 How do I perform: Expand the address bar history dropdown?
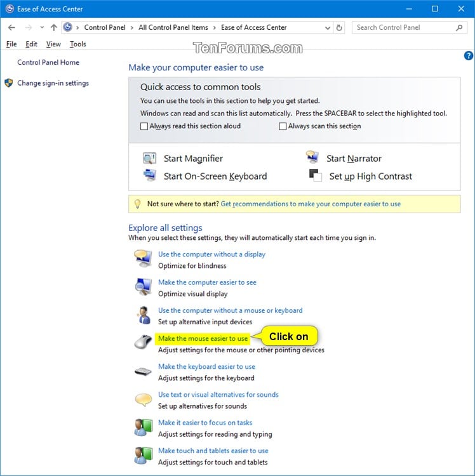point(328,28)
